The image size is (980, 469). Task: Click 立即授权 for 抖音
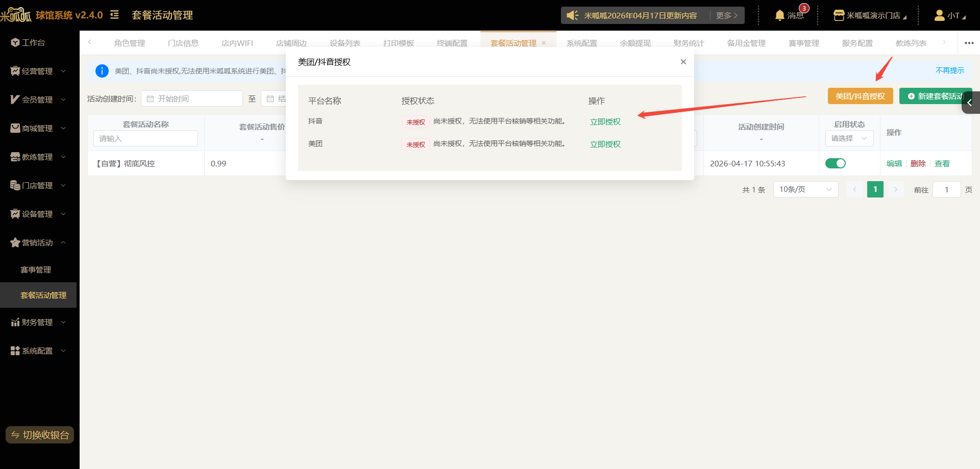coord(605,121)
